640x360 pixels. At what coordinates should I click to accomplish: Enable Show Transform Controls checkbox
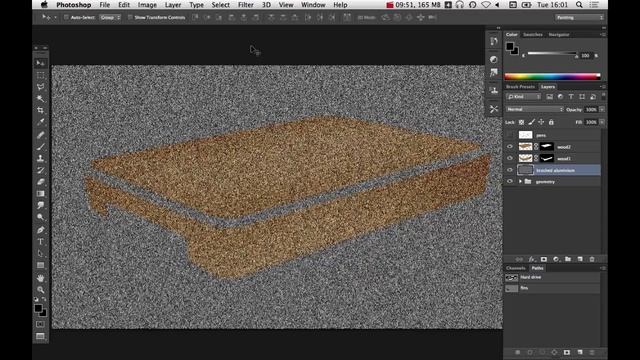coord(130,18)
